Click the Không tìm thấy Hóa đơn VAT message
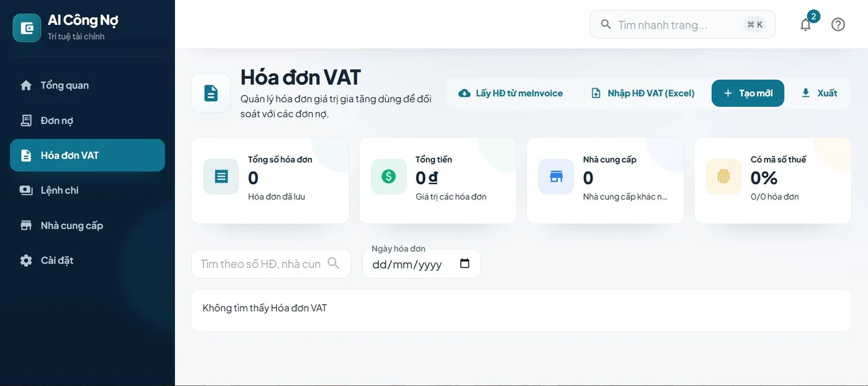The height and width of the screenshot is (386, 868). 265,308
